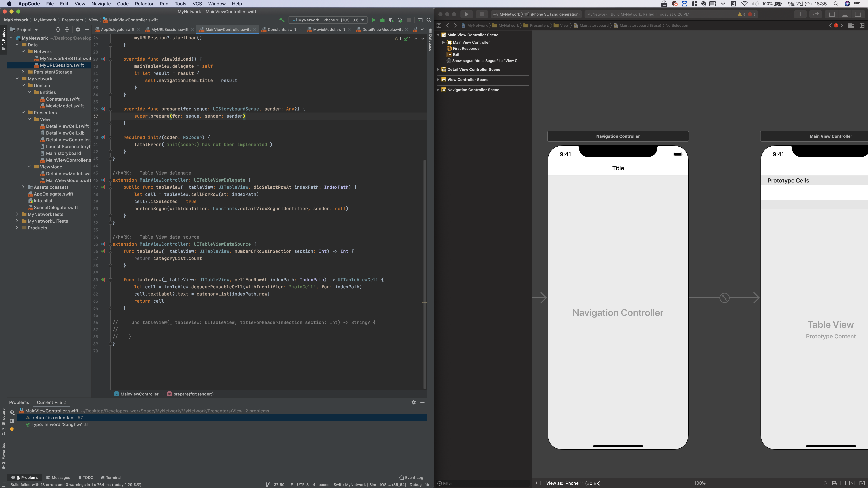The height and width of the screenshot is (488, 868).
Task: Open the TODO tool window
Action: point(86,477)
